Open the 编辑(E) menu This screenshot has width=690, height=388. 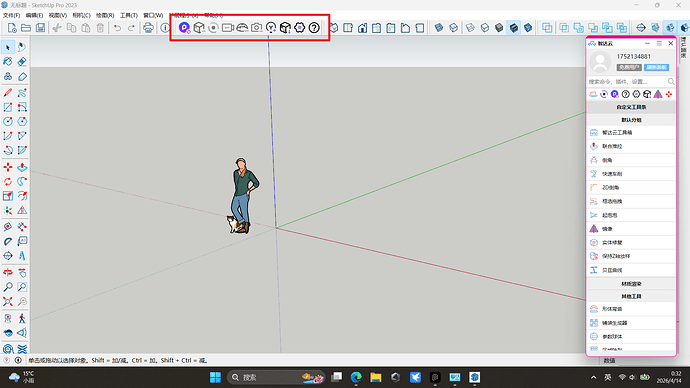pyautogui.click(x=34, y=15)
